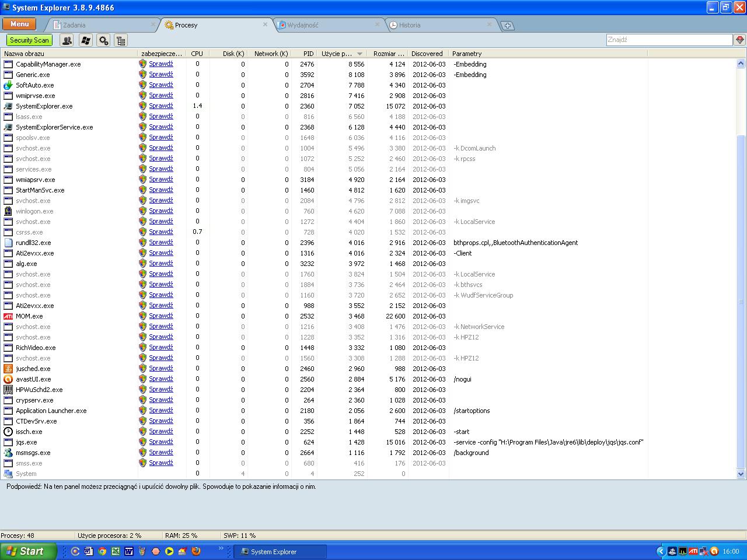Click the scrollbar up arrow
The height and width of the screenshot is (560, 747).
[x=741, y=64]
